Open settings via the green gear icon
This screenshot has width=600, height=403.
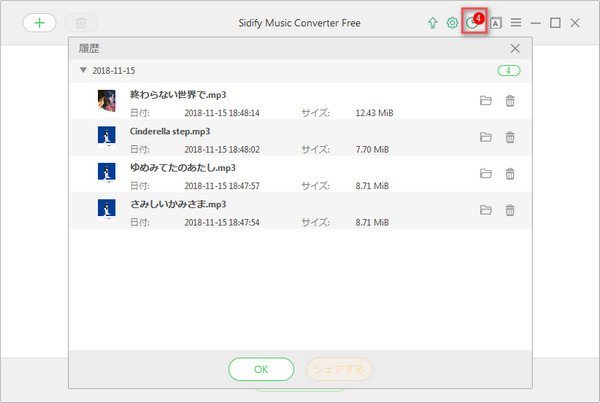(452, 23)
